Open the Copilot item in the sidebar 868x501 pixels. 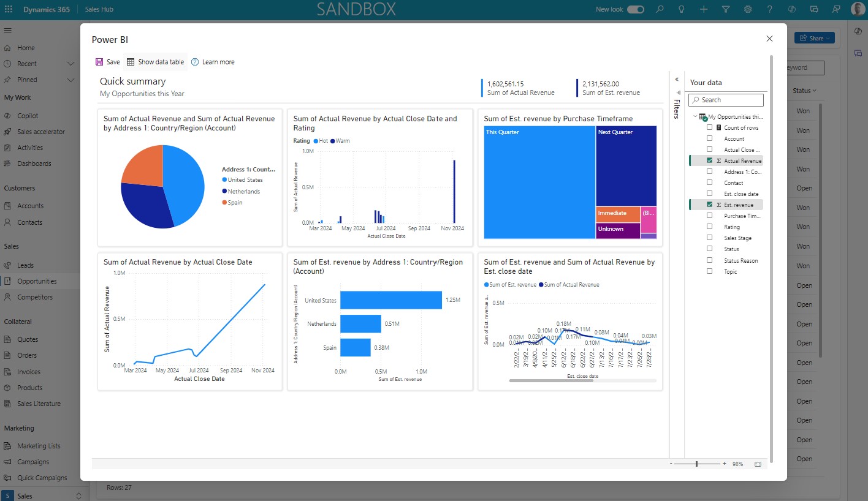[27, 115]
